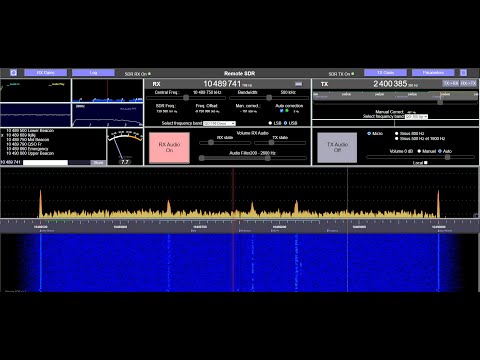Image resolution: width=480 pixels, height=360 pixels.
Task: Select the Manual volume radio button
Action: [419, 151]
